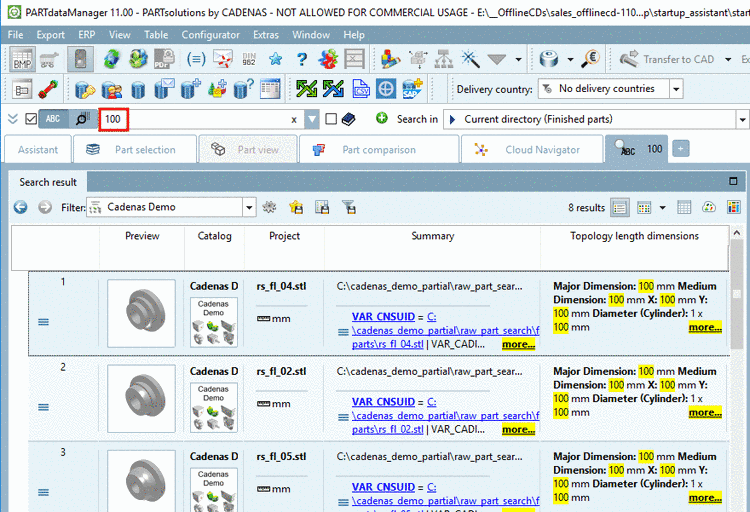750x512 pixels.
Task: Click the filter settings gear icon
Action: tap(269, 207)
